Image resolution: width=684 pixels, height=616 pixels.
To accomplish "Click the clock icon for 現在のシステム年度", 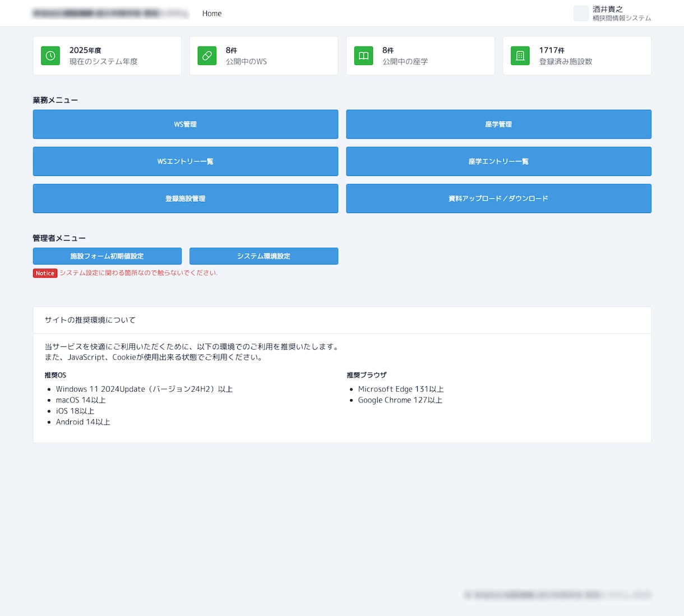I will (50, 55).
